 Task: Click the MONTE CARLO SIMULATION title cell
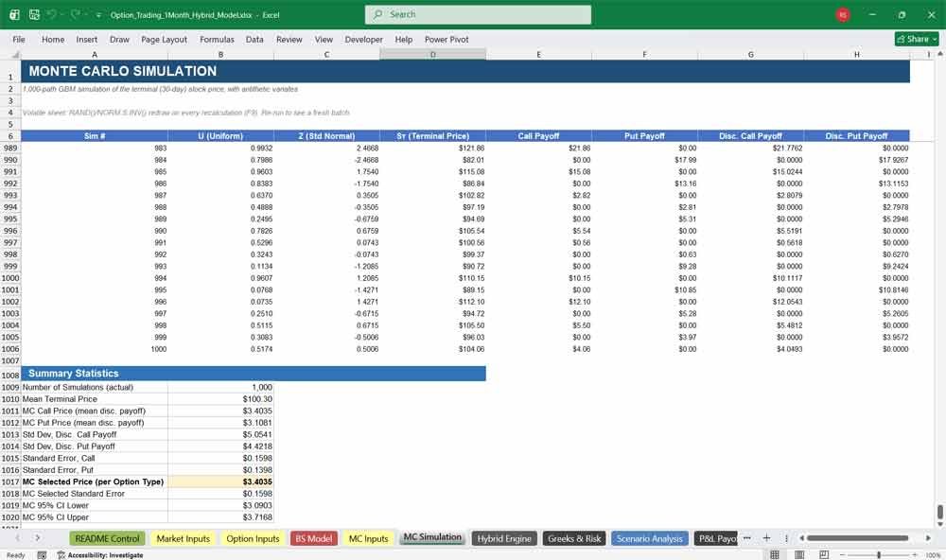tap(465, 71)
